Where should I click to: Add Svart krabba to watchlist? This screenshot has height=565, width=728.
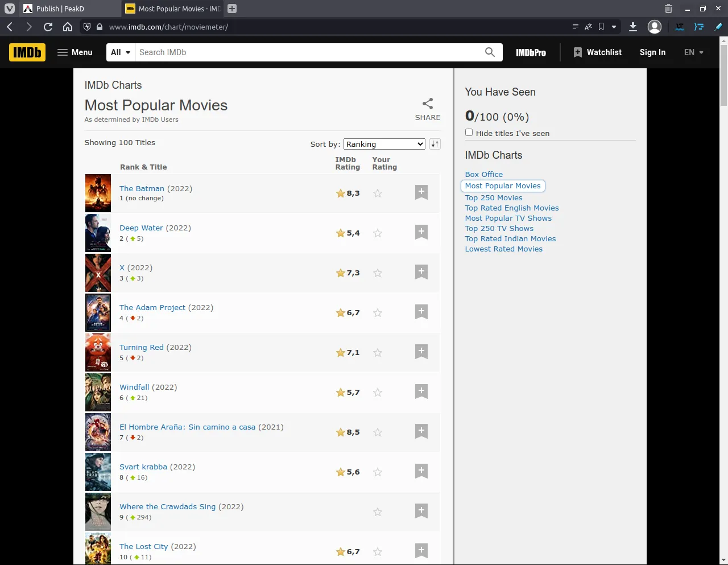pyautogui.click(x=421, y=471)
